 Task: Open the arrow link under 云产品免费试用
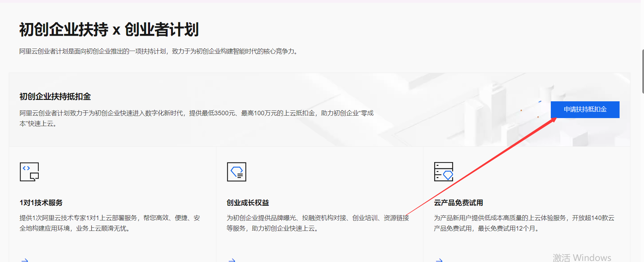(439, 260)
